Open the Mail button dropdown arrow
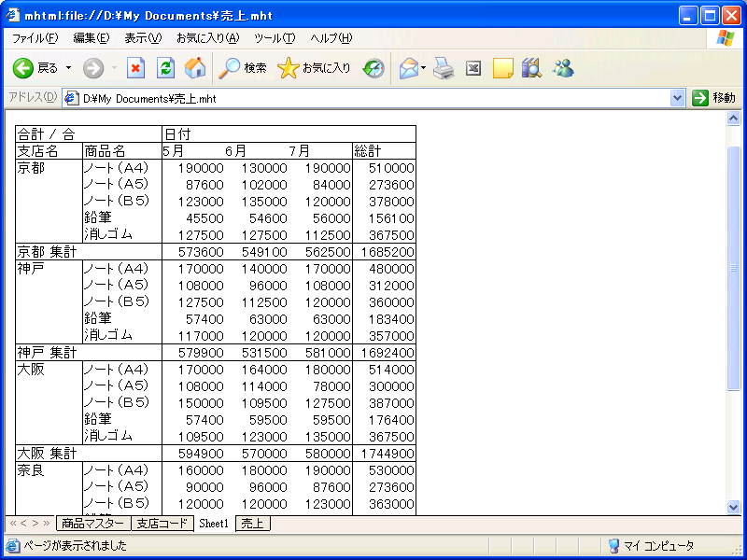The image size is (747, 560). 424,68
